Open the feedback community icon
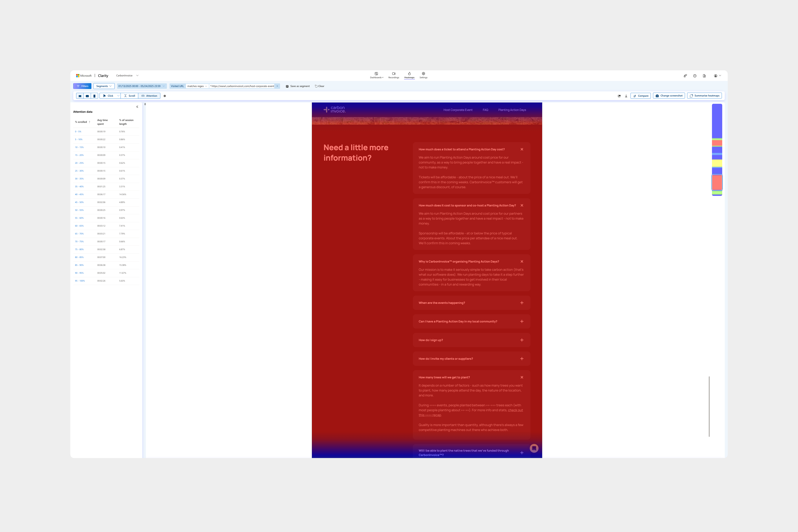The image size is (798, 532). pos(685,76)
